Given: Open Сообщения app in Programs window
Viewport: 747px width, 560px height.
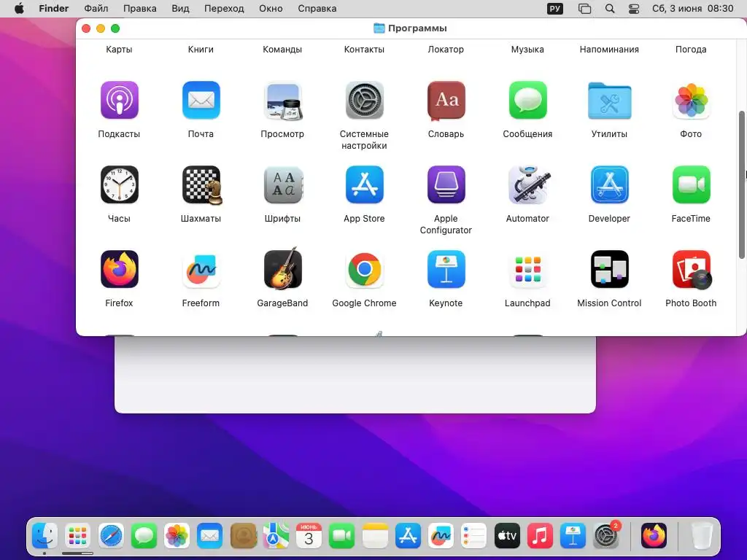Looking at the screenshot, I should (528, 100).
